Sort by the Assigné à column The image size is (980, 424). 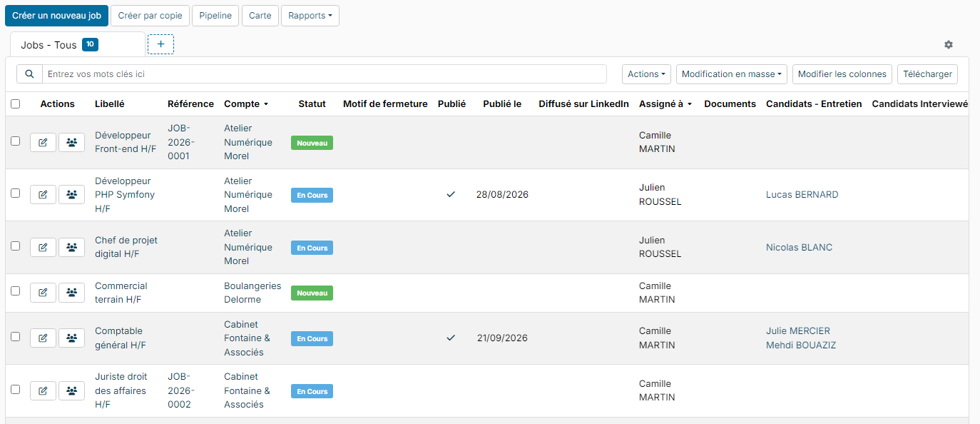pos(665,104)
